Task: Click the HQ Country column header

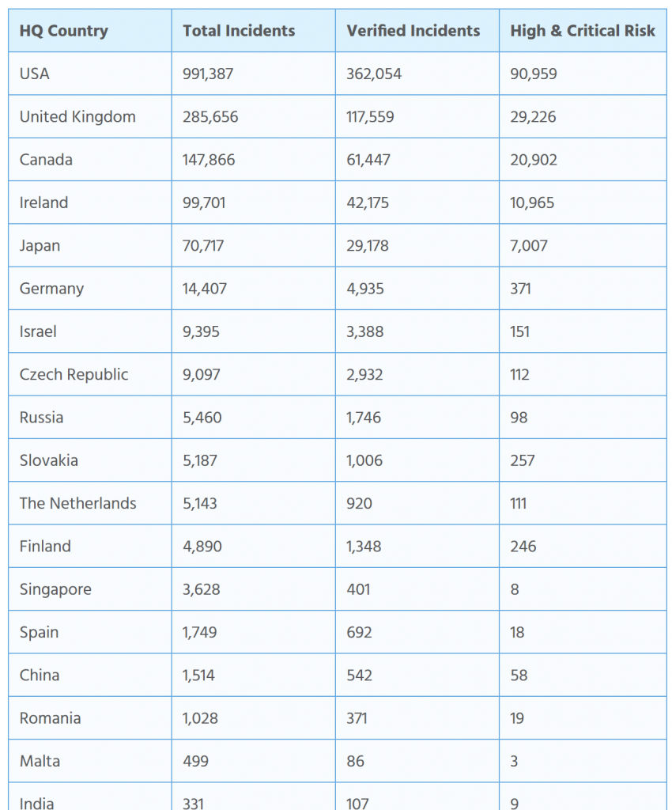Action: pos(90,31)
